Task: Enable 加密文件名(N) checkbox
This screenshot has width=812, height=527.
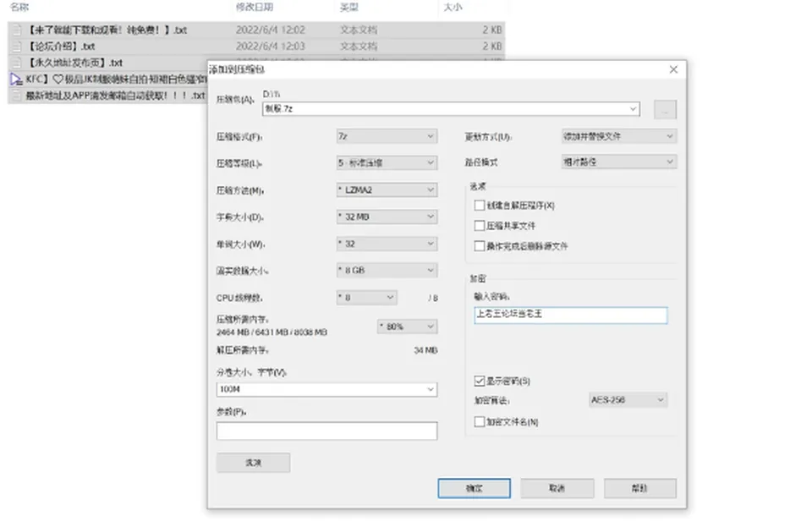Action: coord(480,422)
